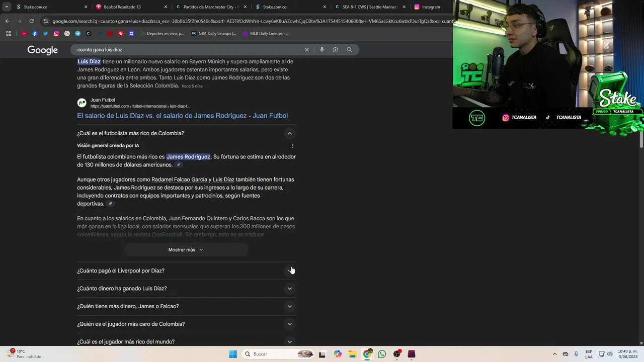Start voice search with the microphone icon
Image resolution: width=644 pixels, height=362 pixels.
pos(321,50)
